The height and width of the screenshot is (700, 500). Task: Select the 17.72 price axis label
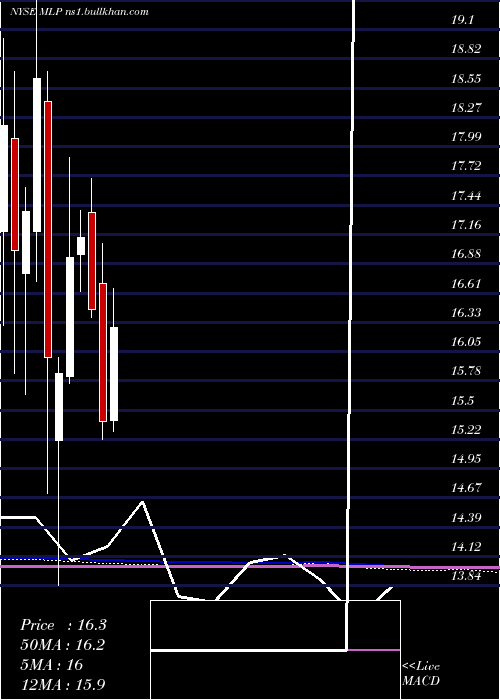coord(466,166)
